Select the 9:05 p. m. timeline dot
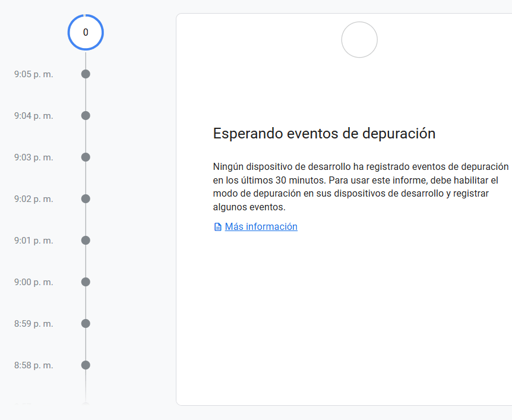This screenshot has height=420, width=512. (86, 74)
